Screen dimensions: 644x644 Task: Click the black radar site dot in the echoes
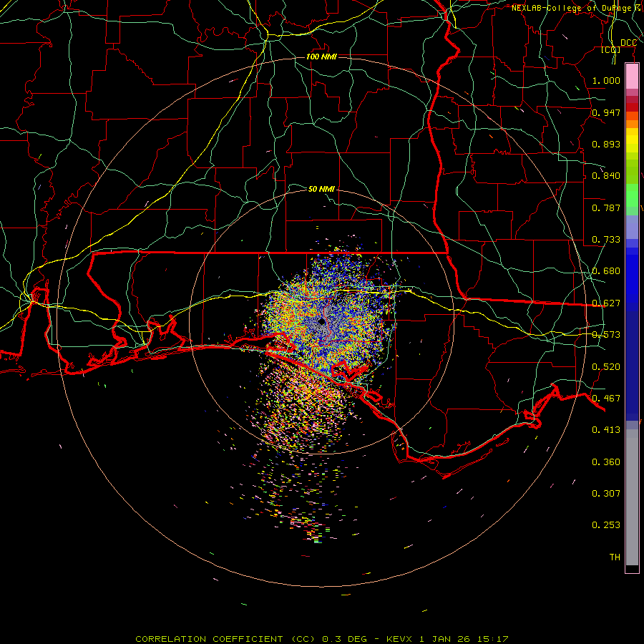321,321
